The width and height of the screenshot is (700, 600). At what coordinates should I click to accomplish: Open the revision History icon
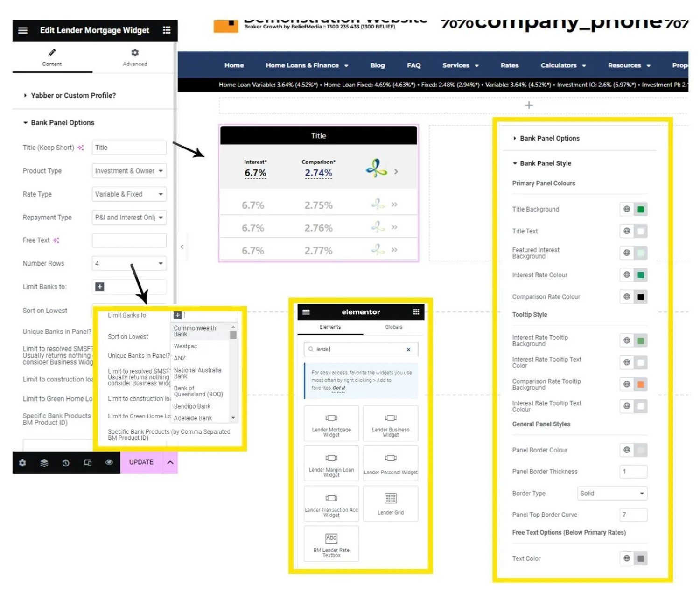[66, 463]
